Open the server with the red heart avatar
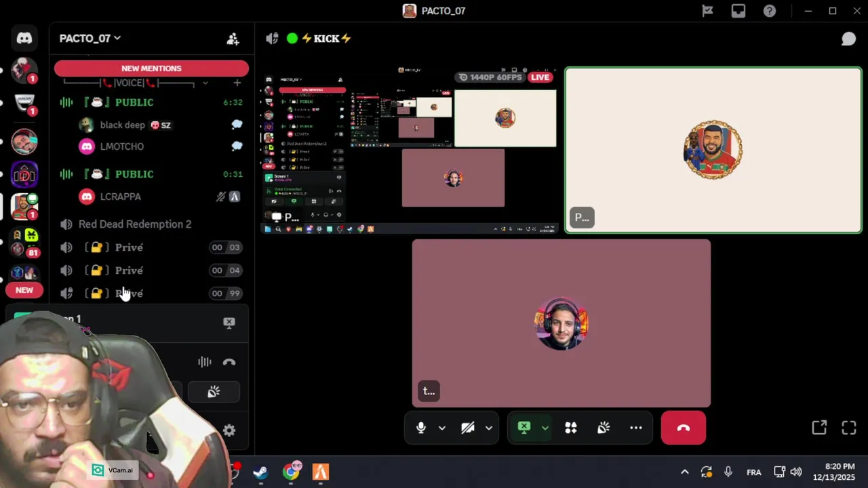This screenshot has width=868, height=488. 24,70
